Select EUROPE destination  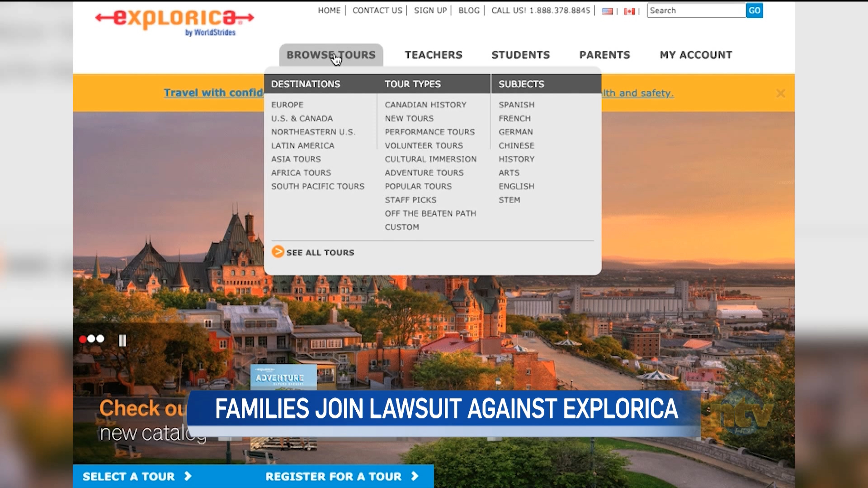[287, 105]
